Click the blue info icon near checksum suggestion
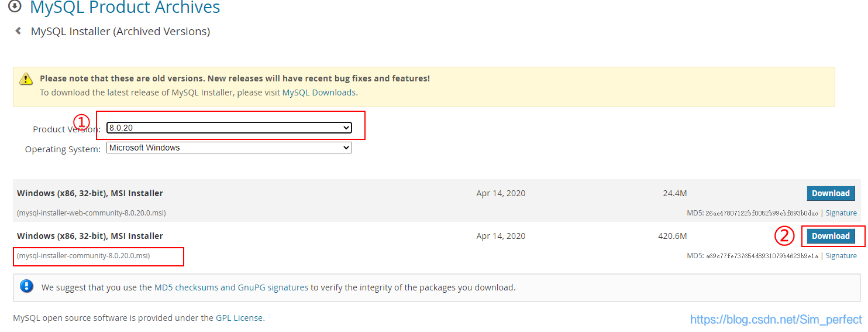 point(27,286)
